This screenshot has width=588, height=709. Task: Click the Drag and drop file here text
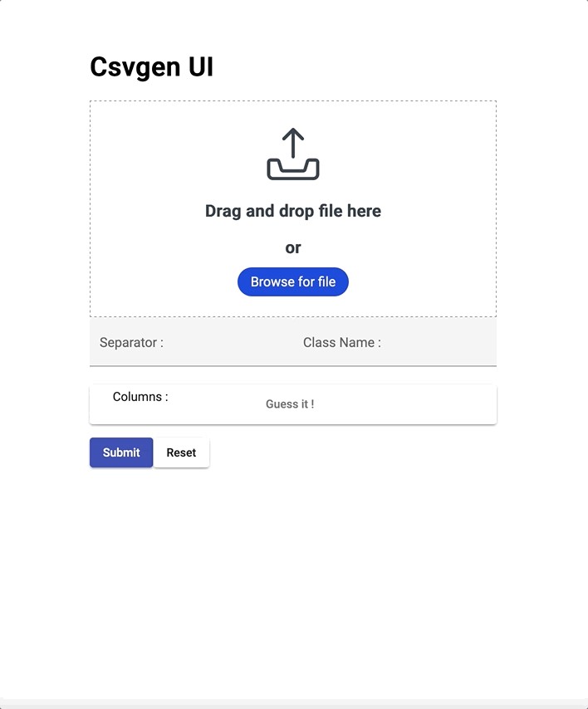pos(292,211)
